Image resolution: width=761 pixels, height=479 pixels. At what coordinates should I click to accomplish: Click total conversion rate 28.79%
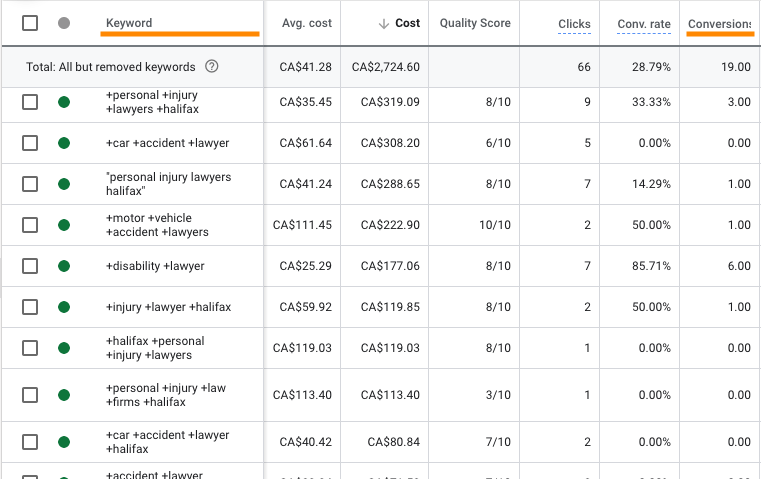pyautogui.click(x=651, y=67)
